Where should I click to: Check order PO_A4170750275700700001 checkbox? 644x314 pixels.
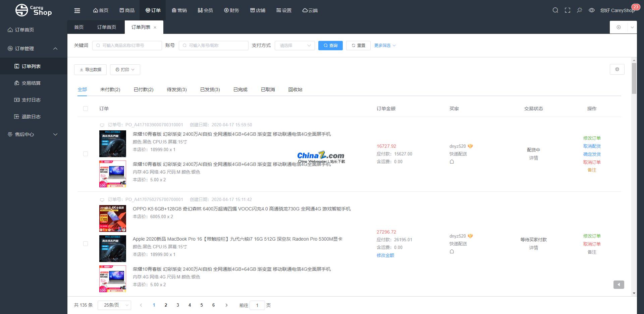pyautogui.click(x=86, y=244)
